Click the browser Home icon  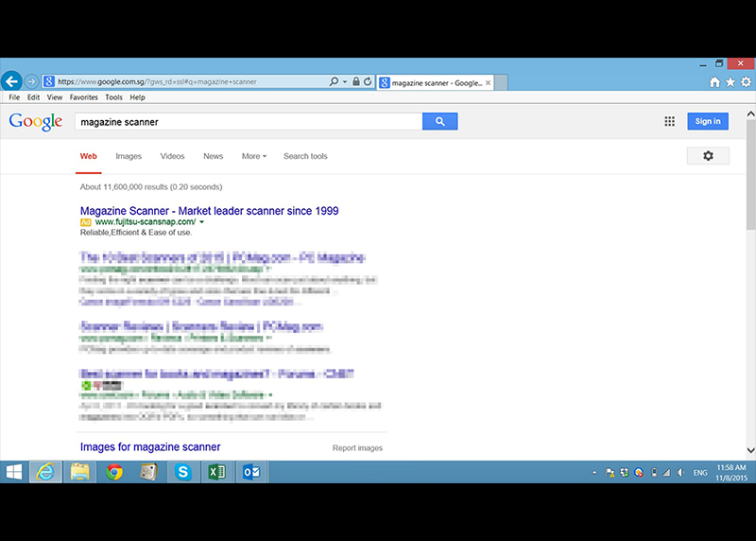click(715, 82)
